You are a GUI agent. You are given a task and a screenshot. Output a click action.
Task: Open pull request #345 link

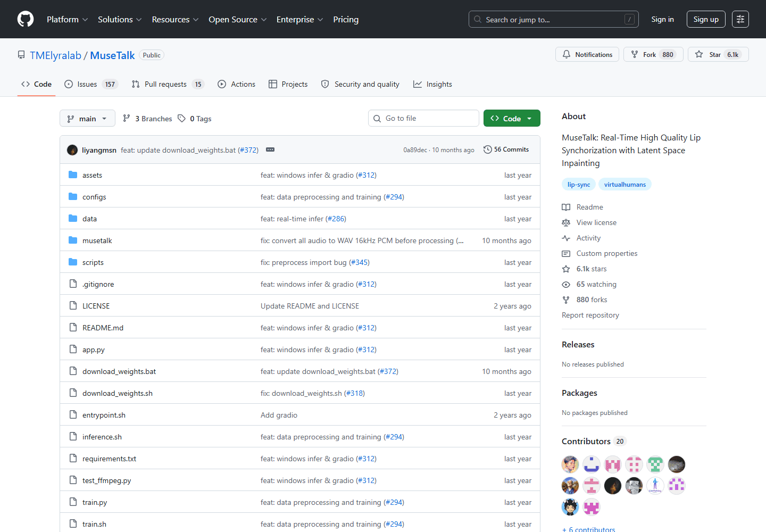pos(359,262)
